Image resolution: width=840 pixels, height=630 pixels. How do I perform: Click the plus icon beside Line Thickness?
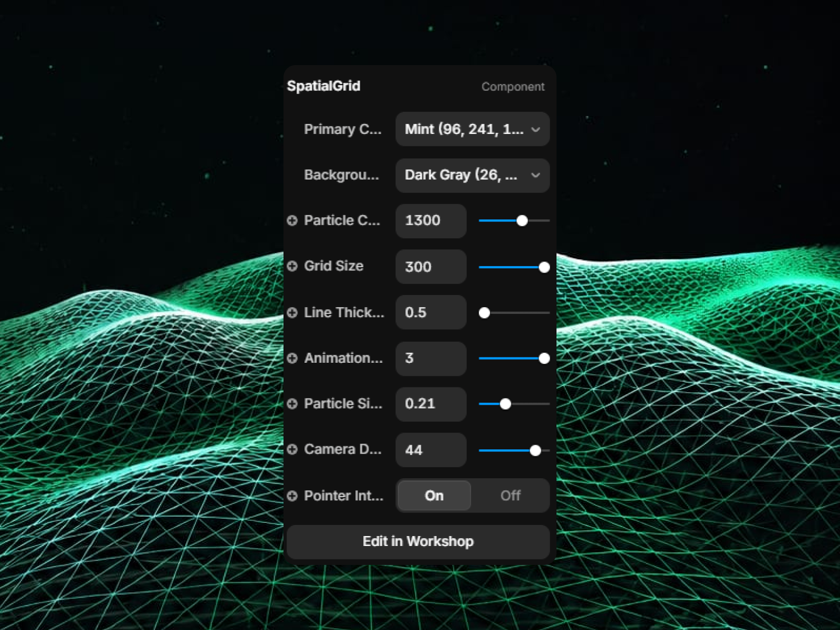tap(292, 312)
